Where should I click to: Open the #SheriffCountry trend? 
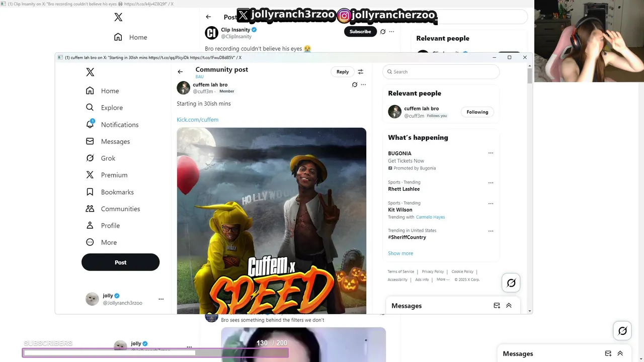click(x=407, y=237)
